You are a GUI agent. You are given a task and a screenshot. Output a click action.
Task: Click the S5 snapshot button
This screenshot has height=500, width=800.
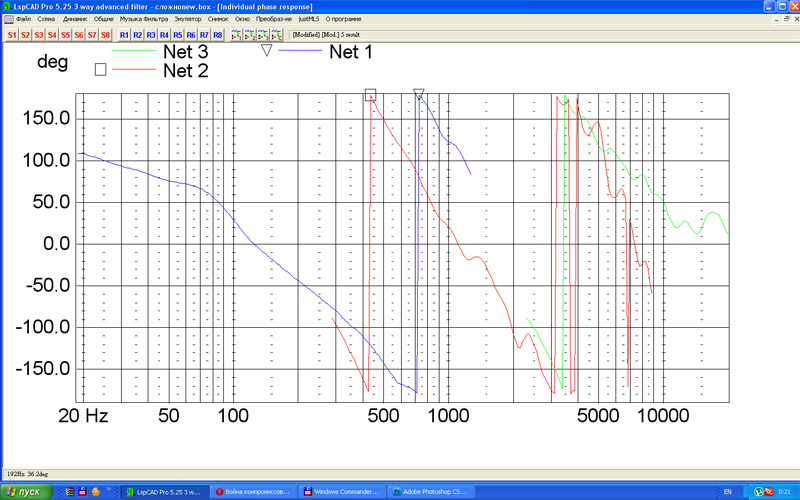(x=65, y=35)
